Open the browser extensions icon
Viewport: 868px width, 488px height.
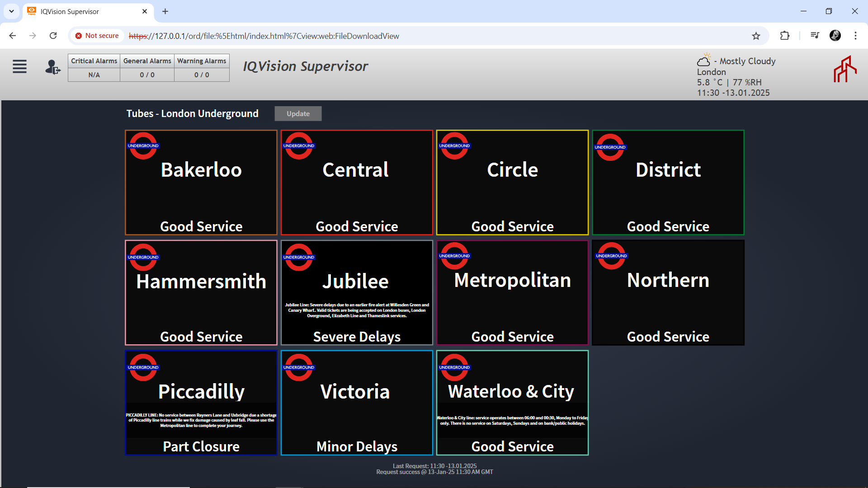(x=785, y=36)
